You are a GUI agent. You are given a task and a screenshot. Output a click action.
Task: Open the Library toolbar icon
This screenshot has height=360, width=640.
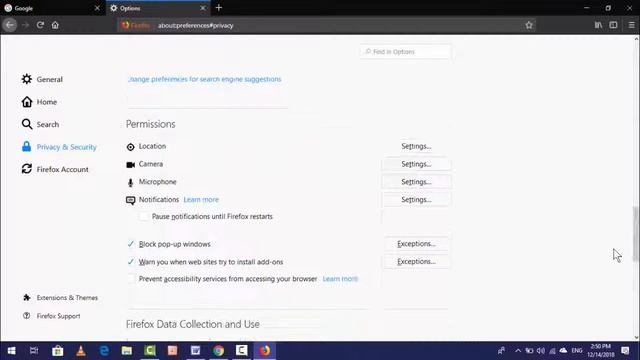tap(598, 25)
